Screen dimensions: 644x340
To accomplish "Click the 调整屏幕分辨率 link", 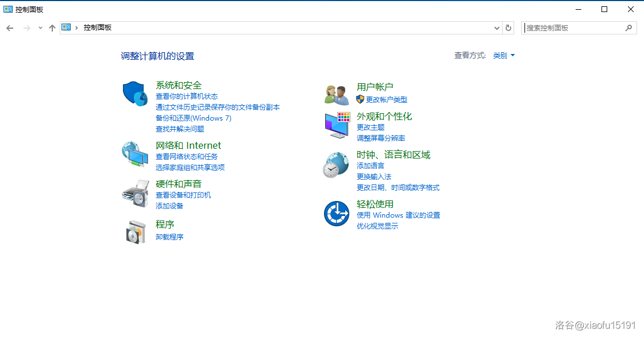I will (381, 138).
